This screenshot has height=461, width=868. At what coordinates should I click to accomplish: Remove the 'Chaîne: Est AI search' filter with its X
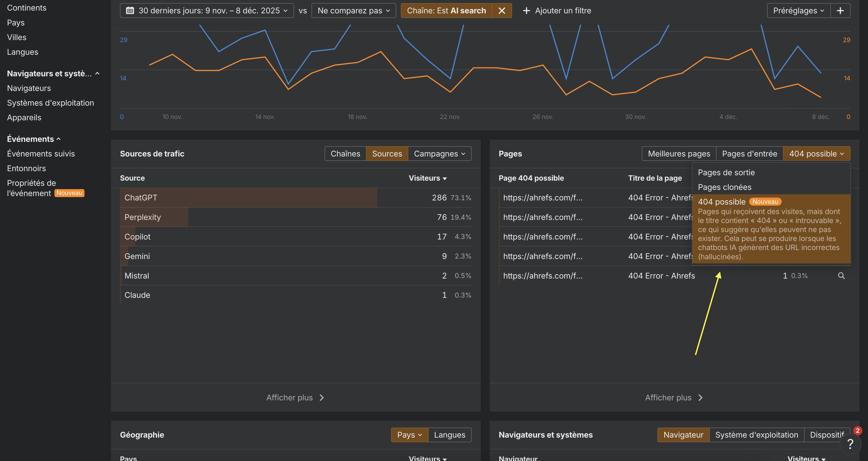click(502, 11)
